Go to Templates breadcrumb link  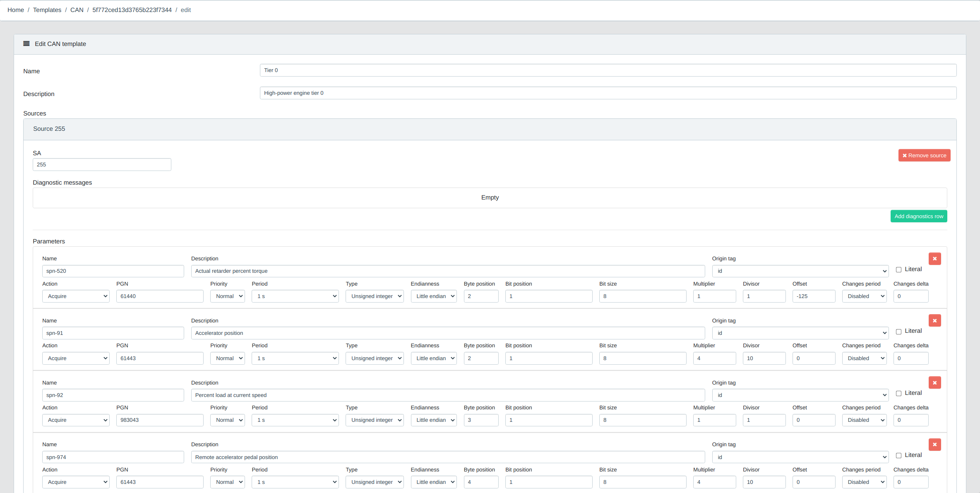click(47, 10)
